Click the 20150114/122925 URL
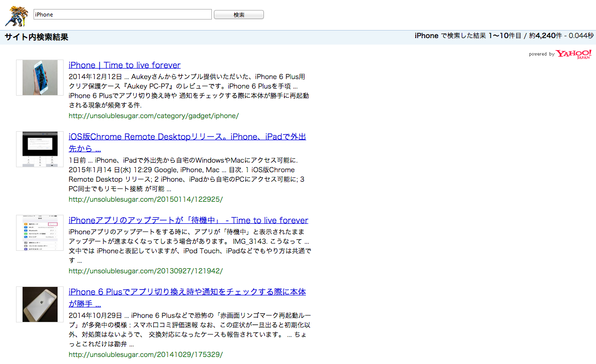The height and width of the screenshot is (364, 596). [146, 199]
